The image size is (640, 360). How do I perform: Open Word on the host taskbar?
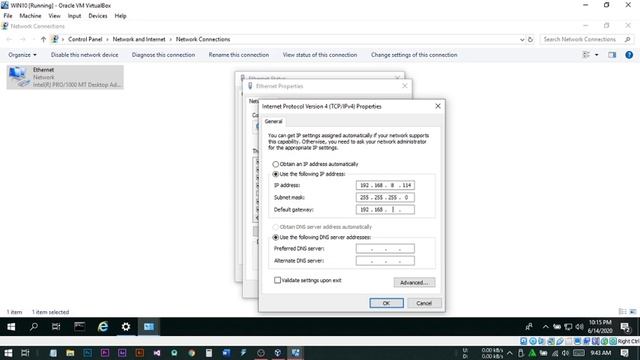[226, 353]
